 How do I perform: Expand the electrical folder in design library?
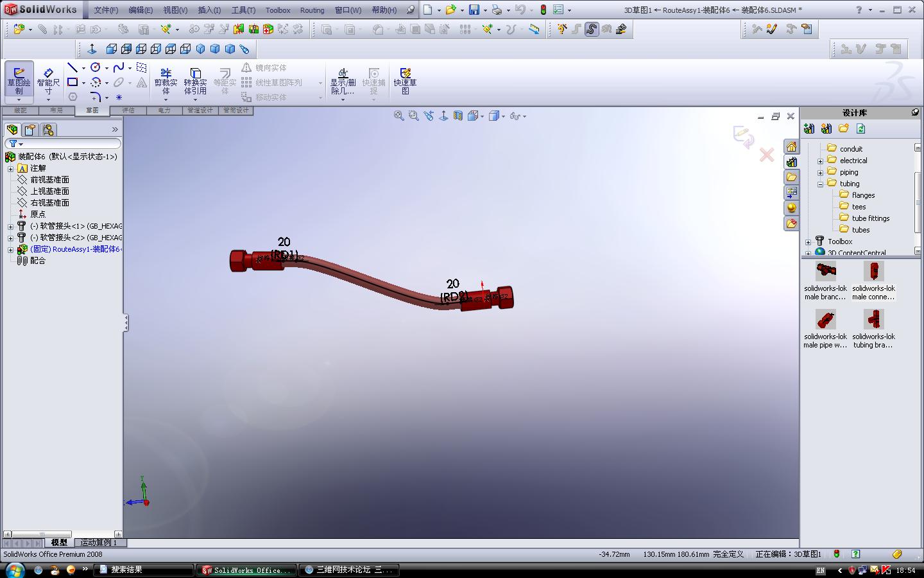click(x=820, y=161)
